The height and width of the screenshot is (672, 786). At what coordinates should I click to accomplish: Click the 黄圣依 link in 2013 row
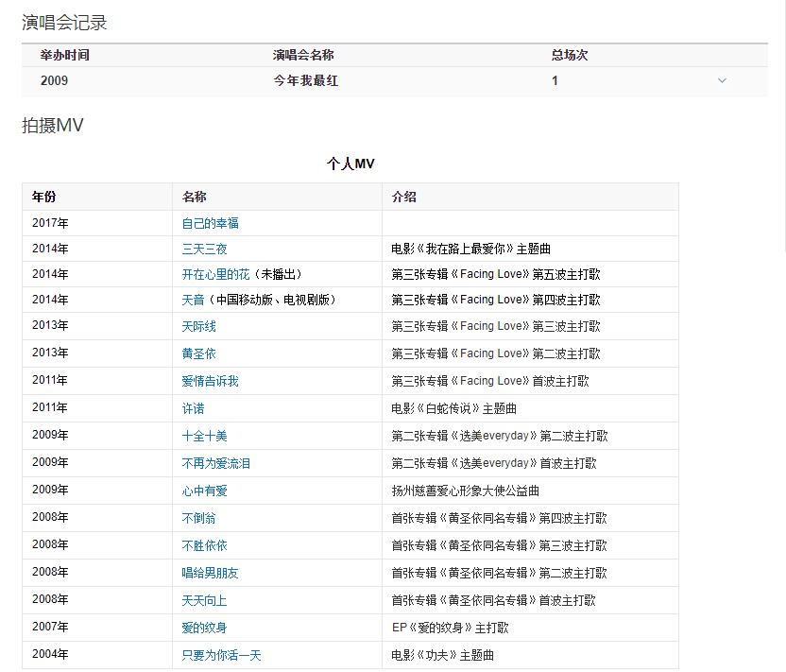198,353
